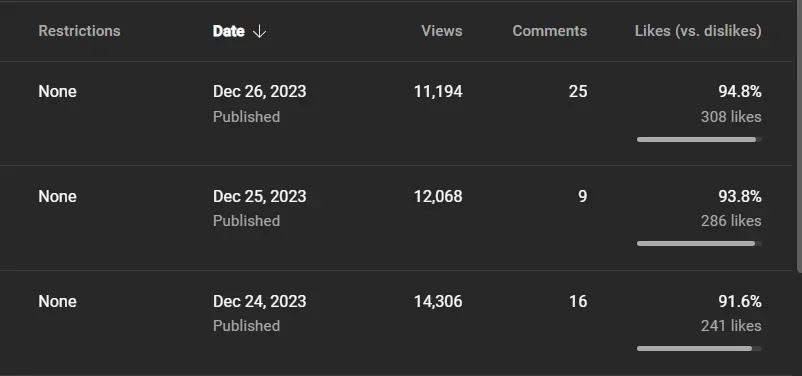This screenshot has width=802, height=376.
Task: Click the 93.8% like ratio bar
Action: pos(699,244)
